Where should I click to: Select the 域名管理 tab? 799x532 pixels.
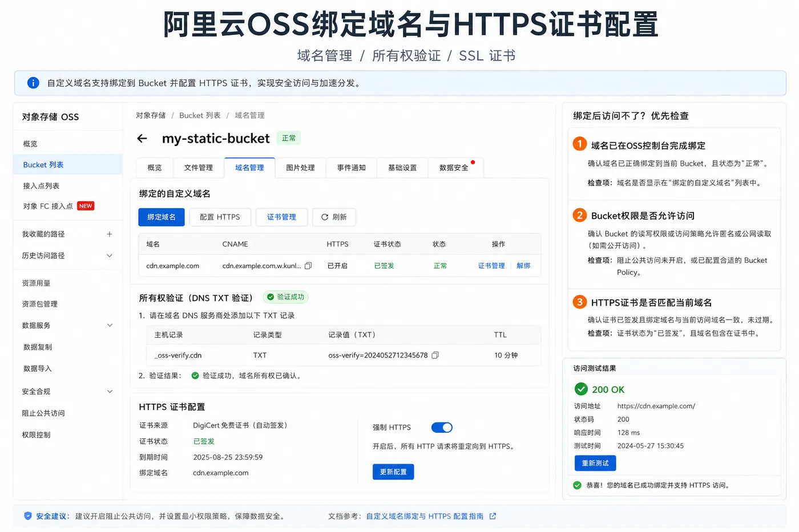(249, 168)
